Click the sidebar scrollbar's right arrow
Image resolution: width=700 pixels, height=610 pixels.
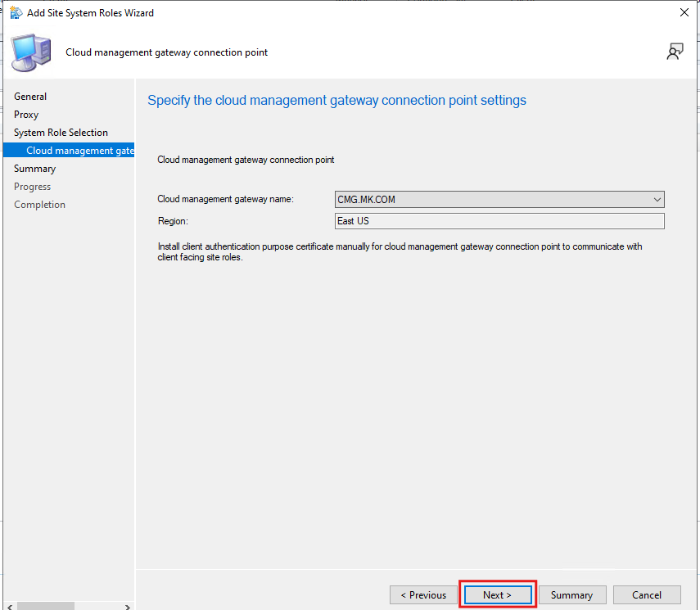point(128,607)
